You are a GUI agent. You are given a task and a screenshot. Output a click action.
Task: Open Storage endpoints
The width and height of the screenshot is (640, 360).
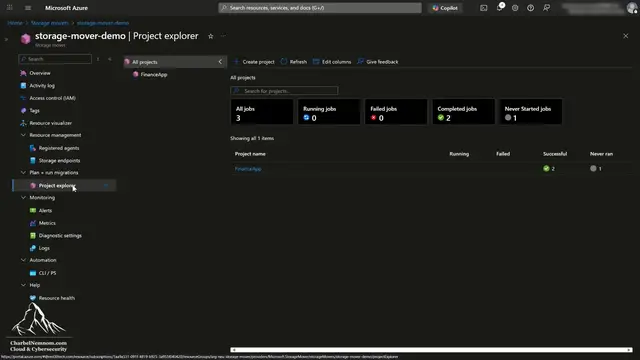click(x=59, y=161)
